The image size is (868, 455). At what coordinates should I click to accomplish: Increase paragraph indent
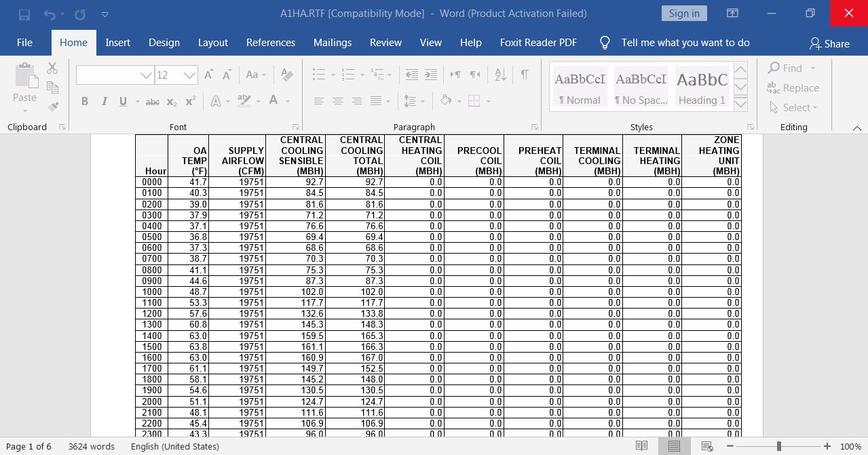pos(430,75)
